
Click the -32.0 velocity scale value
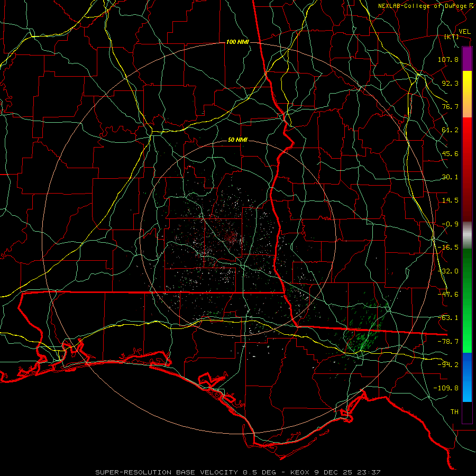[448, 271]
